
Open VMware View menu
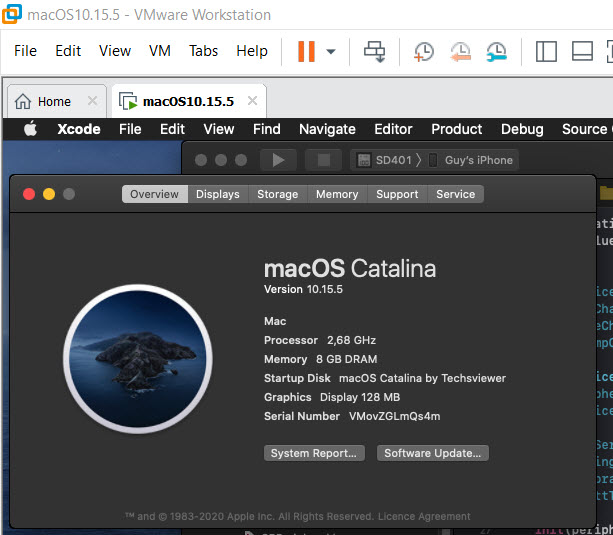pyautogui.click(x=115, y=51)
